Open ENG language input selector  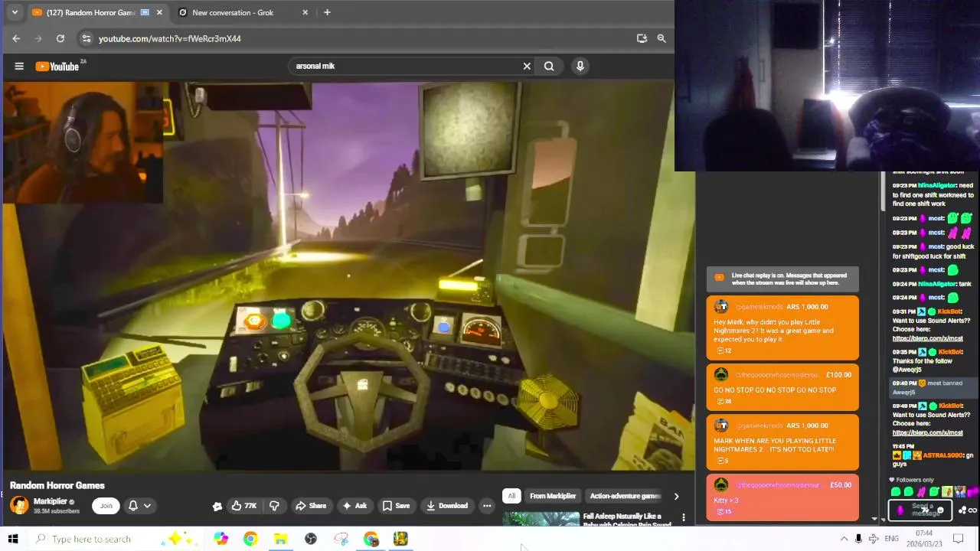point(891,539)
